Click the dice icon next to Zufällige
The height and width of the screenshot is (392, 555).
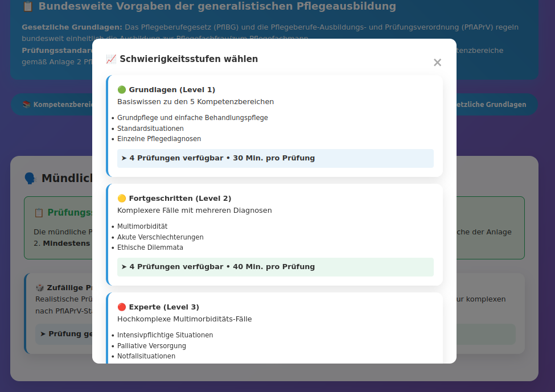(x=40, y=288)
